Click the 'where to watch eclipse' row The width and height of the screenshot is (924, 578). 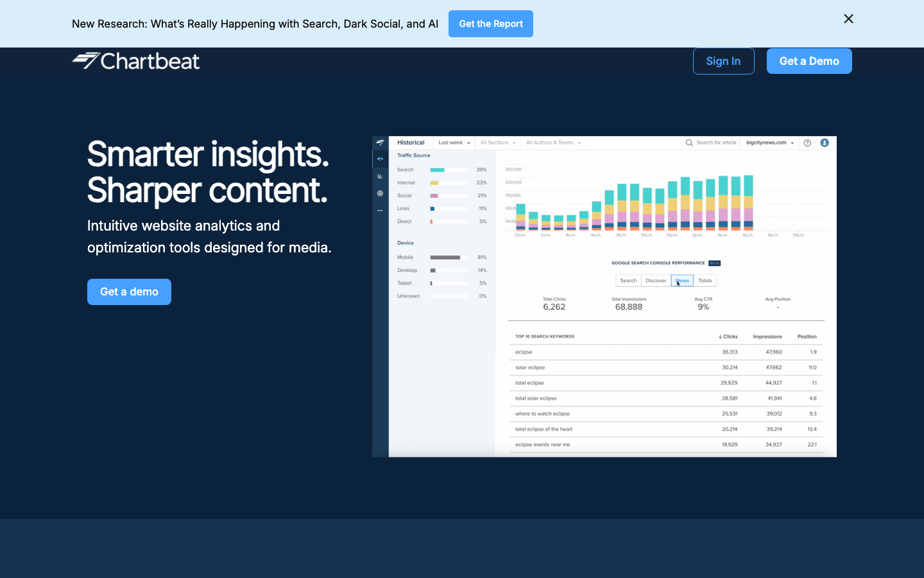pos(666,414)
